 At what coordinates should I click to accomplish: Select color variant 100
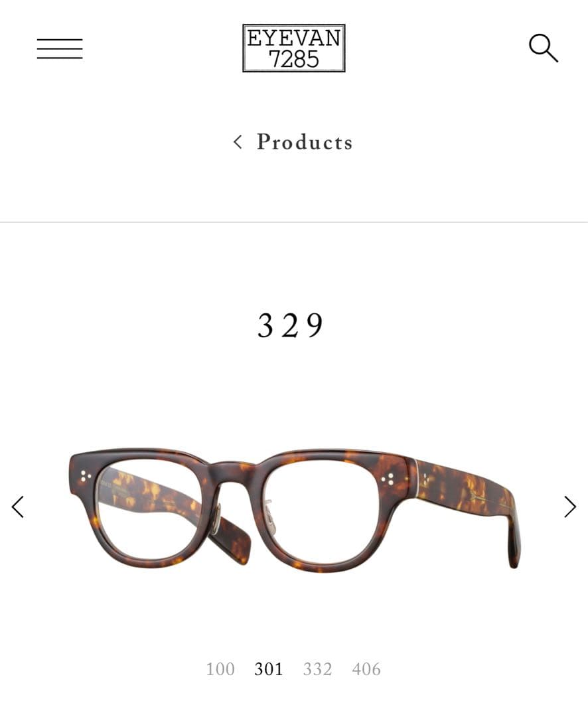click(x=220, y=669)
